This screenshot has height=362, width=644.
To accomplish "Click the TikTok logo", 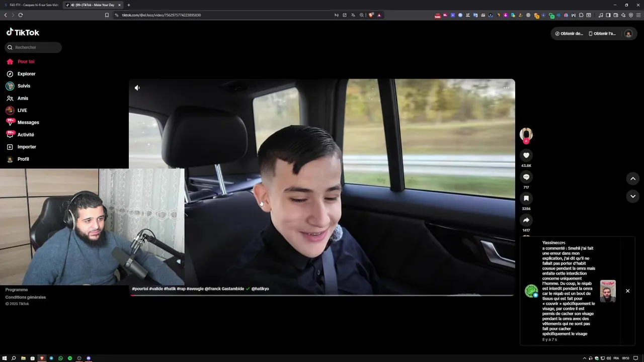I will [23, 32].
